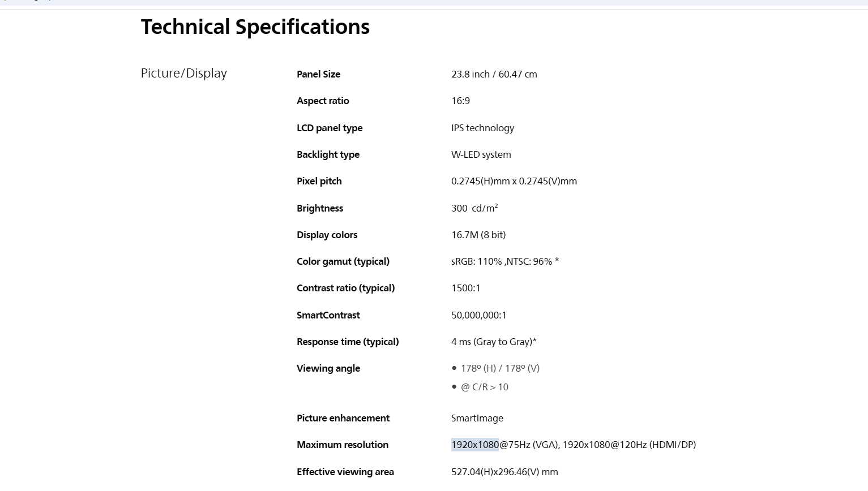This screenshot has height=491, width=868.
Task: Click the 23.8 inch / 60.47 cm value
Action: click(x=494, y=74)
